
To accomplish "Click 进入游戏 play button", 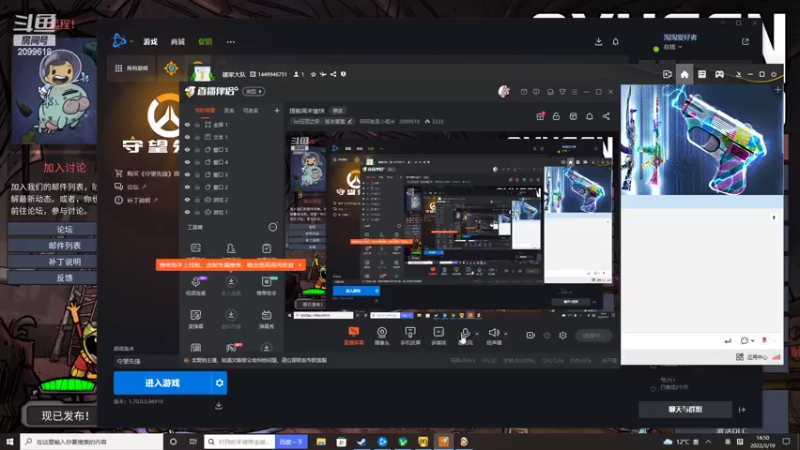I will tap(162, 383).
